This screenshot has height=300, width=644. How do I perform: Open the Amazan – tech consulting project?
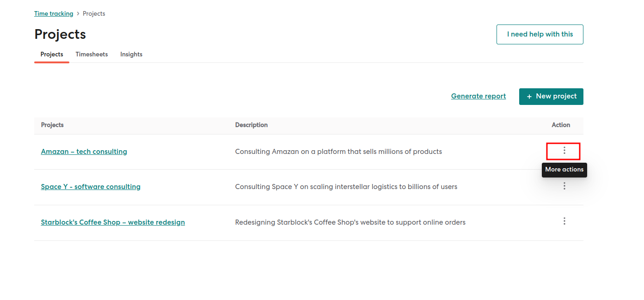pyautogui.click(x=84, y=152)
